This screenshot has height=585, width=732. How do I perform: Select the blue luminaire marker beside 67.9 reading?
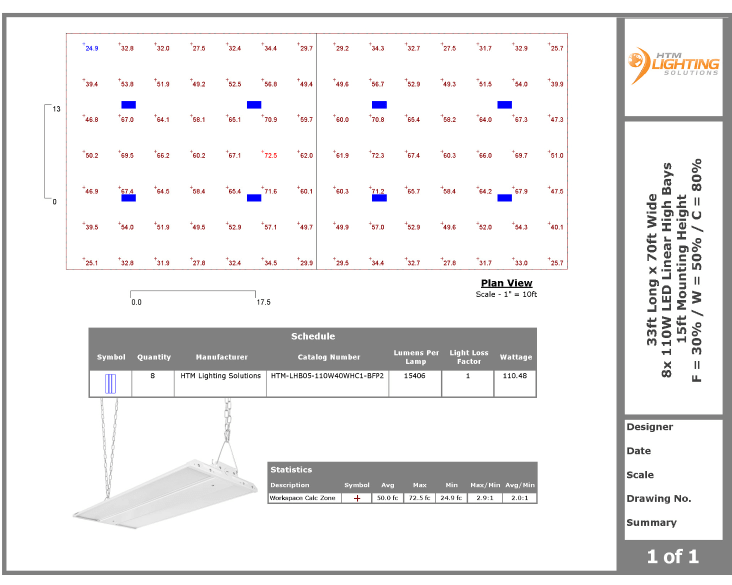coord(504,198)
